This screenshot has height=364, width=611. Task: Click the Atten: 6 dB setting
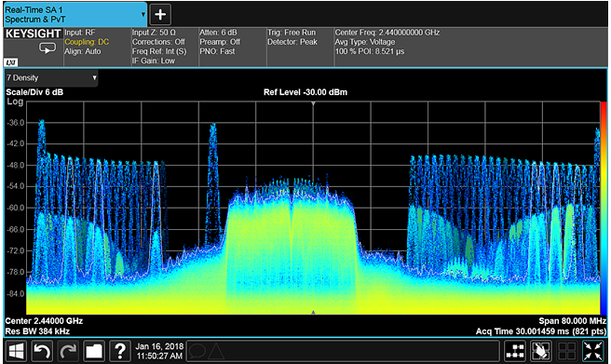click(218, 33)
